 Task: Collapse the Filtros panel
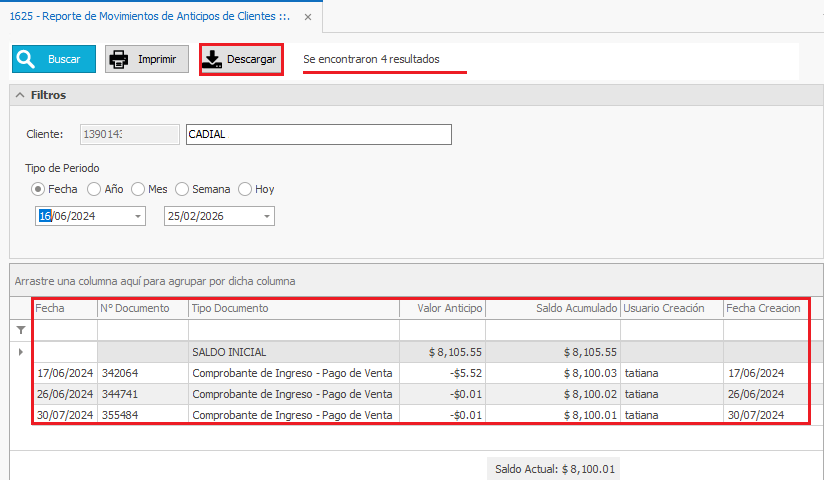(x=20, y=95)
